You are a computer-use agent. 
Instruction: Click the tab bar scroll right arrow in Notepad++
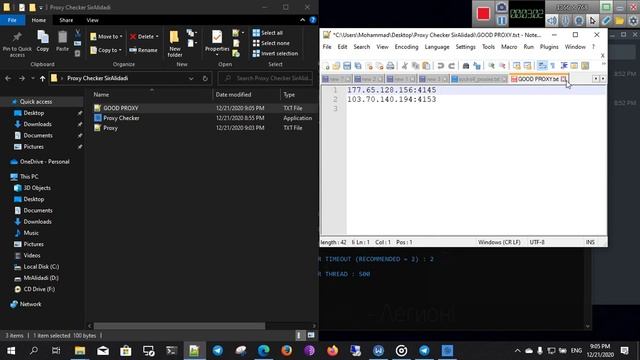click(603, 79)
